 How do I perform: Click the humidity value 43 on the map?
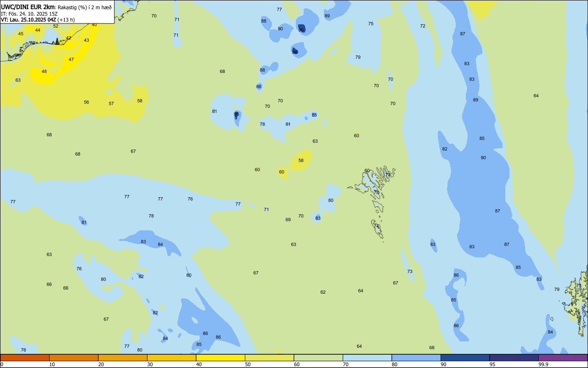(86, 40)
